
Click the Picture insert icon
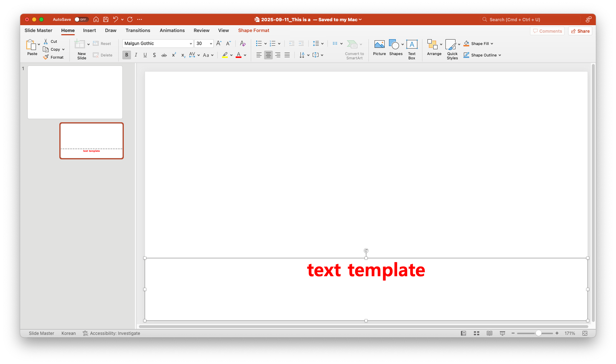(379, 45)
